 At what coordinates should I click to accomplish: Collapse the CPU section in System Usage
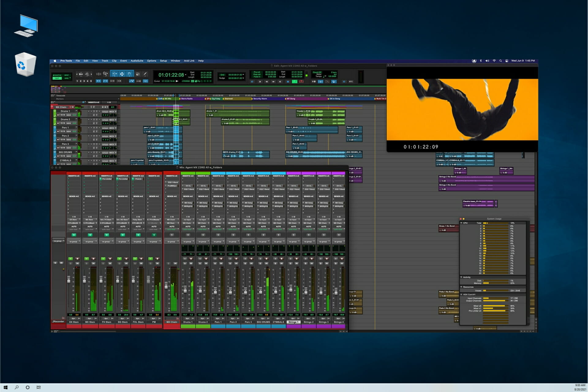point(462,223)
